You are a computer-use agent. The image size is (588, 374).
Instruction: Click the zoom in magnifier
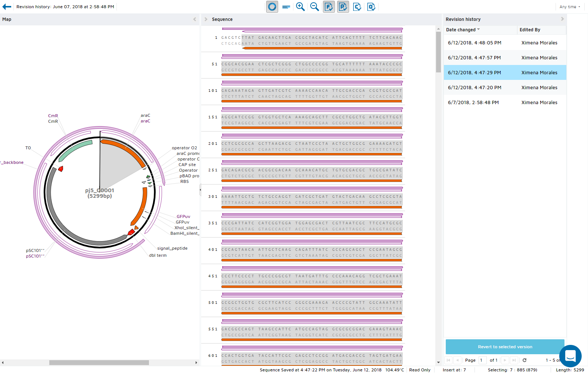click(300, 7)
